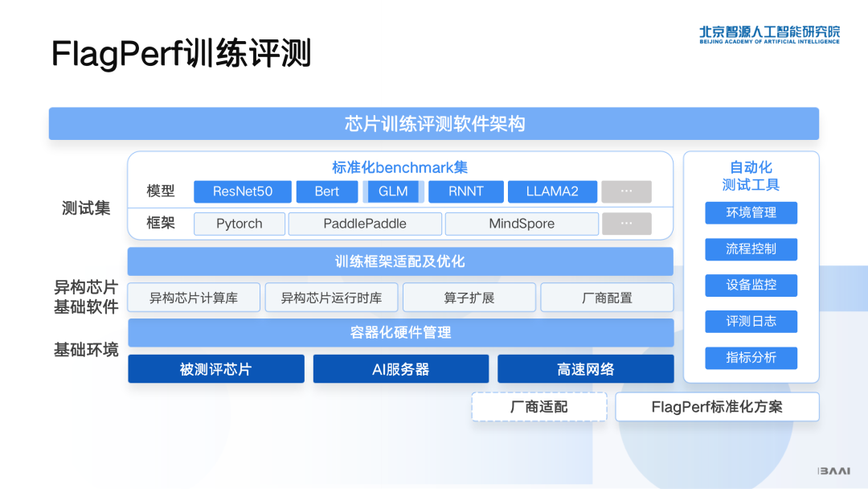Screen dimensions: 868x489
Task: Click the FlagPerf标准化方案 label
Action: pos(716,407)
